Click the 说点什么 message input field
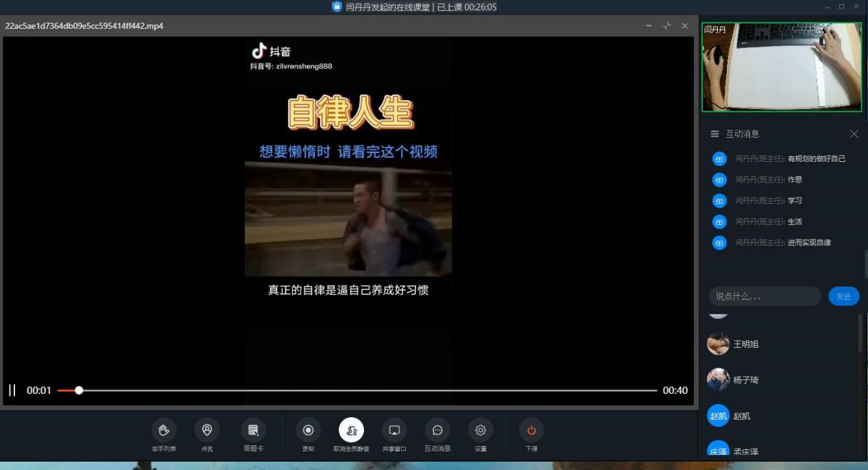Viewport: 868px width, 470px height. coord(764,296)
